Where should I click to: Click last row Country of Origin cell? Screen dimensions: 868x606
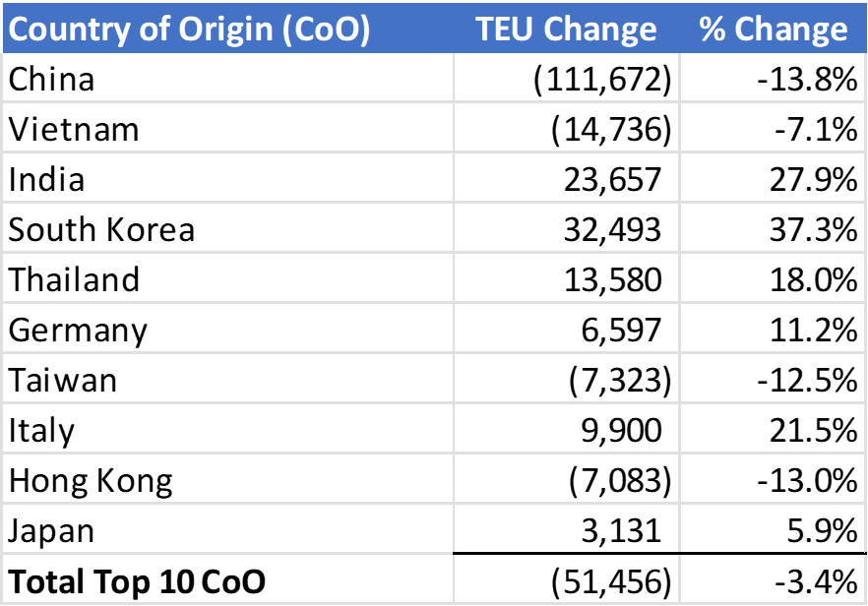pyautogui.click(x=227, y=578)
